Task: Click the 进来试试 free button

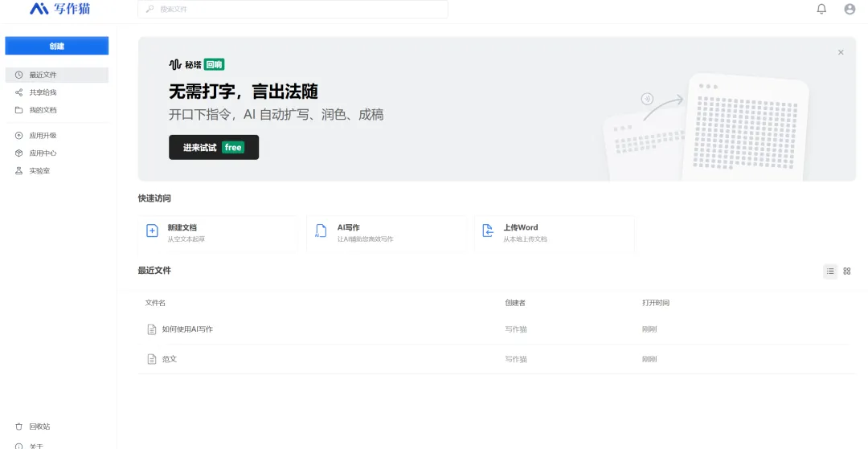Action: pyautogui.click(x=214, y=147)
